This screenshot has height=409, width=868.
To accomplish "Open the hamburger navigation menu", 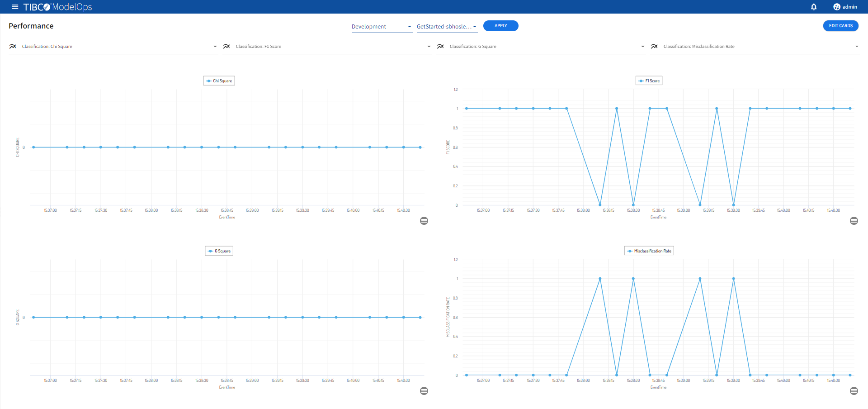I will point(15,7).
